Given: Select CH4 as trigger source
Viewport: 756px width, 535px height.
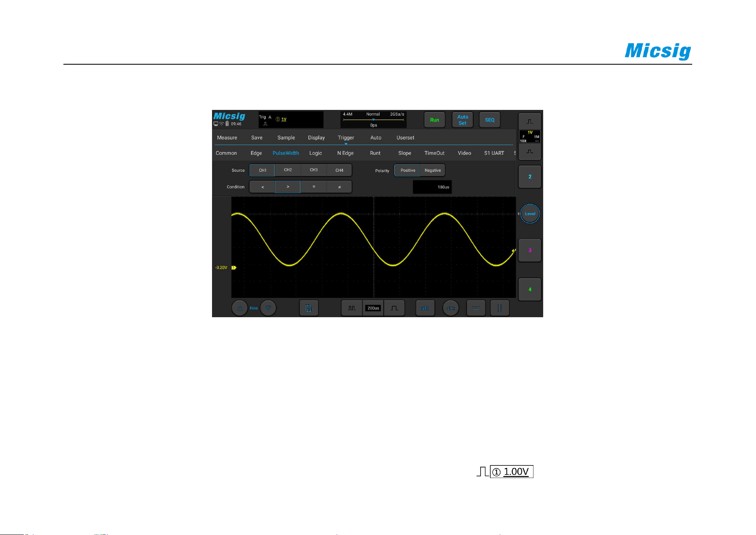Looking at the screenshot, I should 339,170.
